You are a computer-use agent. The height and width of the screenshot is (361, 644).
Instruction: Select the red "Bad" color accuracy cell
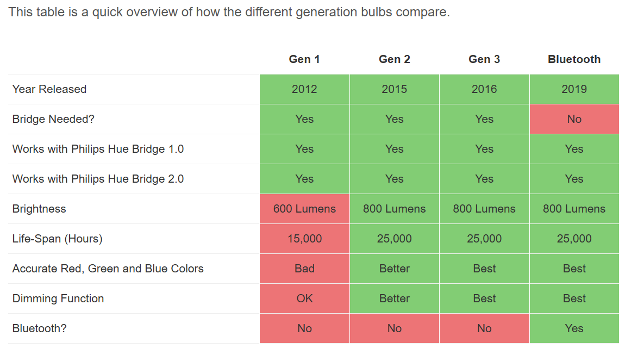tap(304, 269)
